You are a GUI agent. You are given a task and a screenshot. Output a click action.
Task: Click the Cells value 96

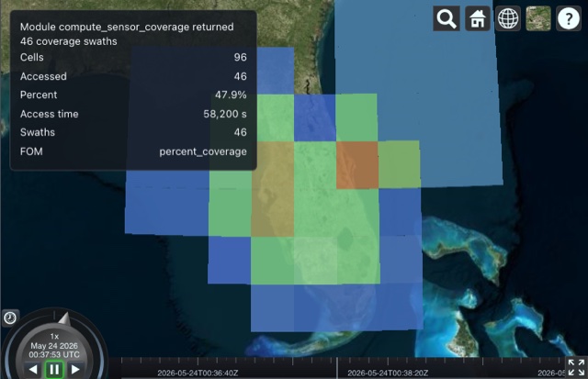point(241,57)
